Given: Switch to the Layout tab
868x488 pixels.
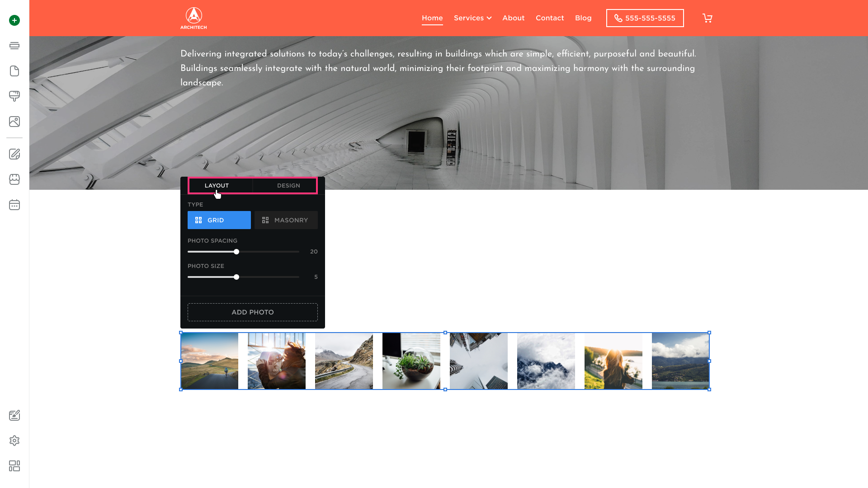Looking at the screenshot, I should pos(217,186).
